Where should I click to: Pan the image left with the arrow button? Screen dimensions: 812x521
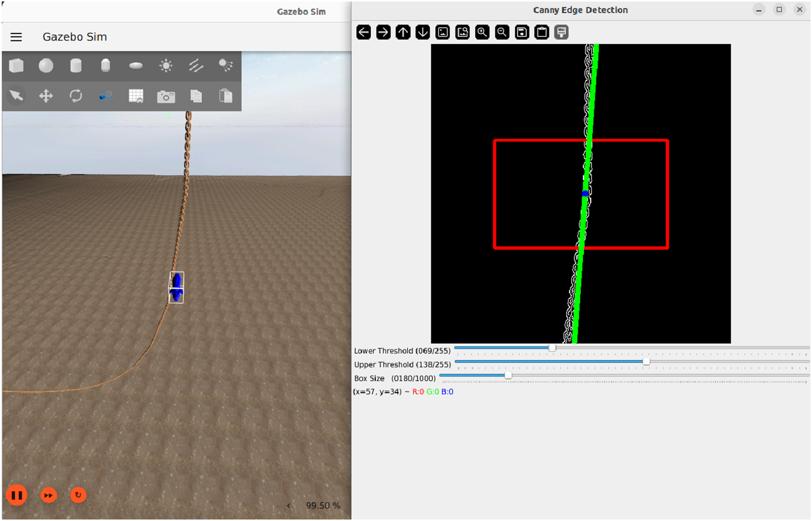363,32
